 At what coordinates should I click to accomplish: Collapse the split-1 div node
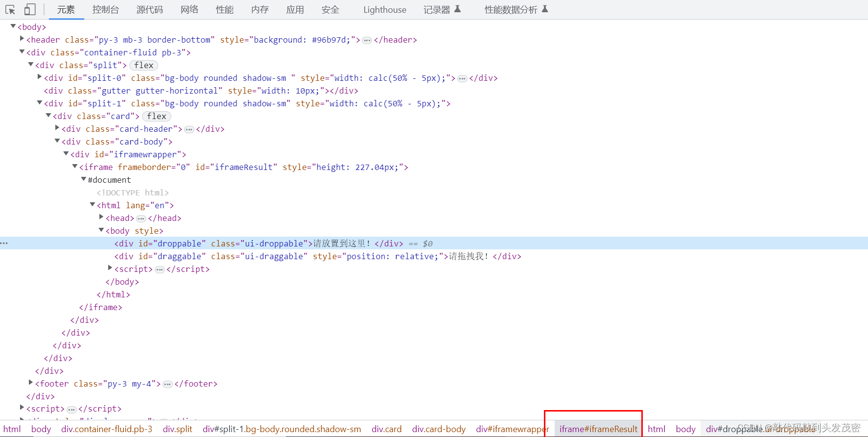40,102
